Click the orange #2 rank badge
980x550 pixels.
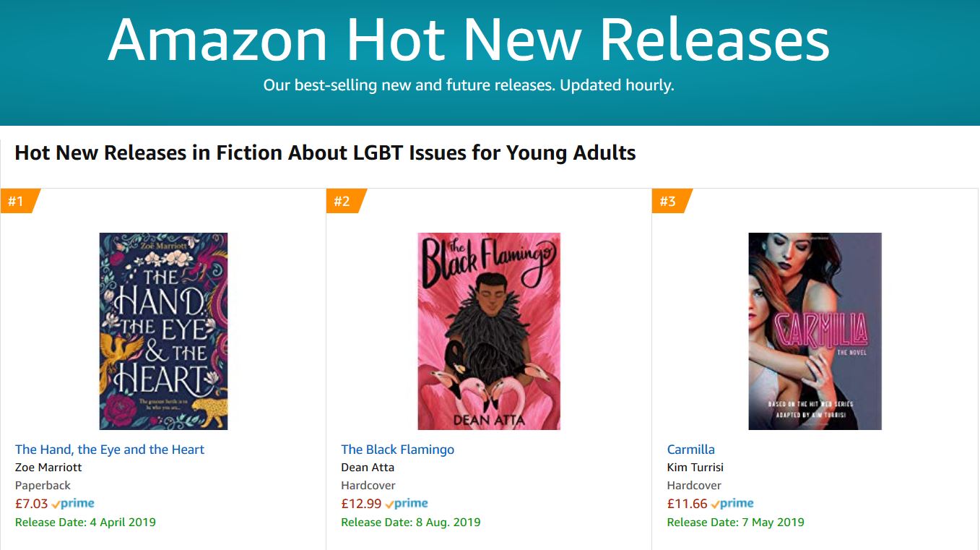343,201
